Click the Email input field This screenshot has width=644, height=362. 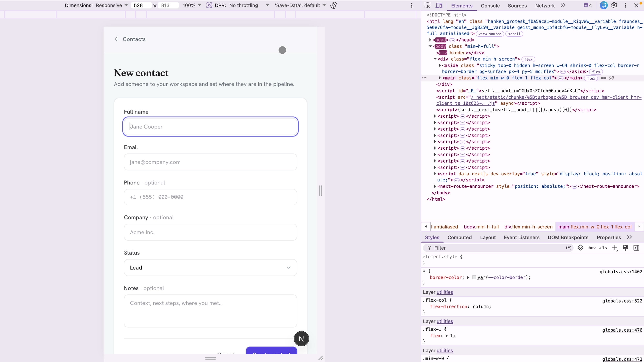pos(210,162)
